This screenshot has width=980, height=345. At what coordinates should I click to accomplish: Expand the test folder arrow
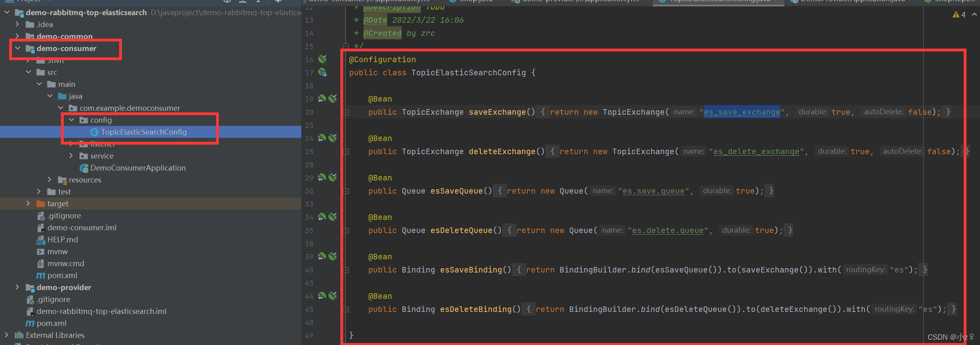tap(39, 192)
